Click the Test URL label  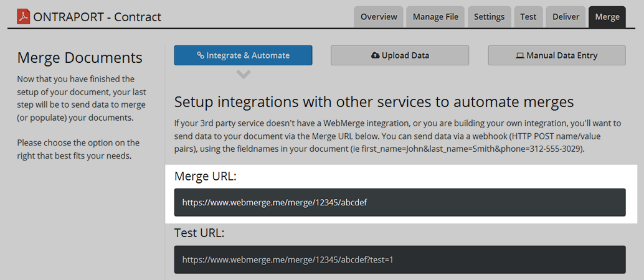pyautogui.click(x=199, y=233)
